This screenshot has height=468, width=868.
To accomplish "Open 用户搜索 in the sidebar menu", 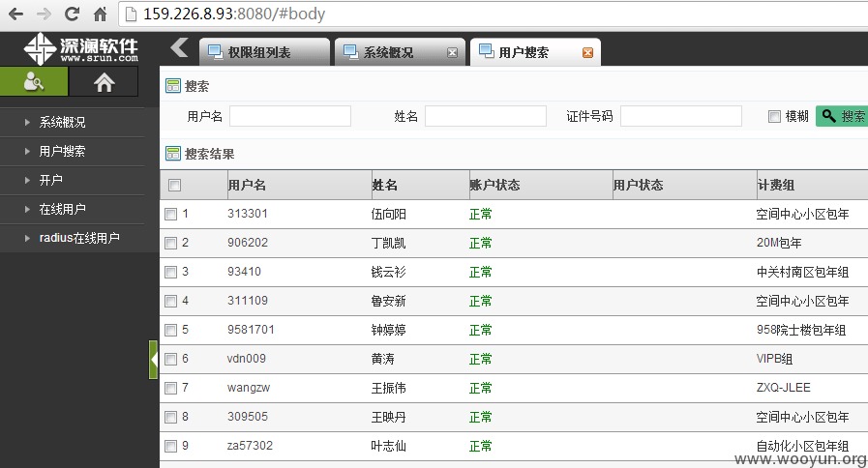I will click(62, 151).
